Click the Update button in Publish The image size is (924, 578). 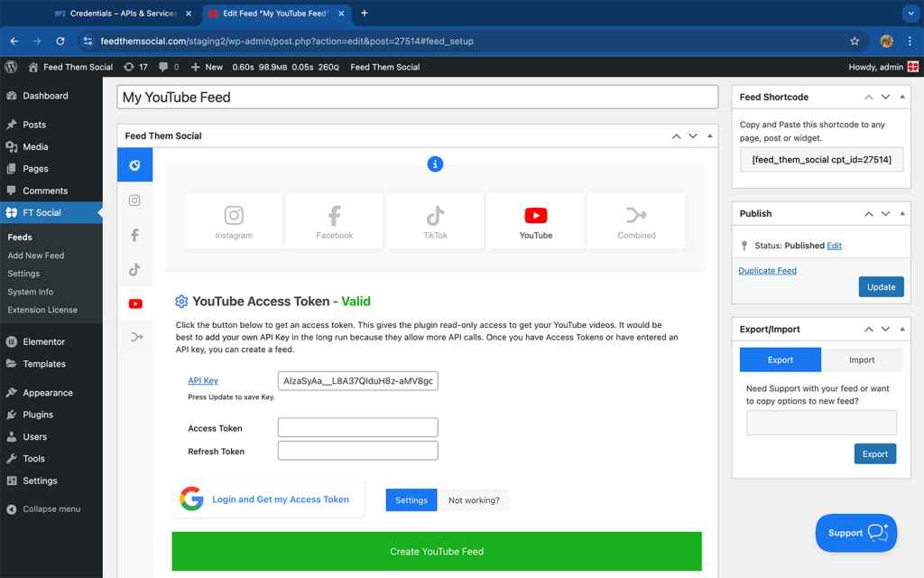pyautogui.click(x=881, y=286)
